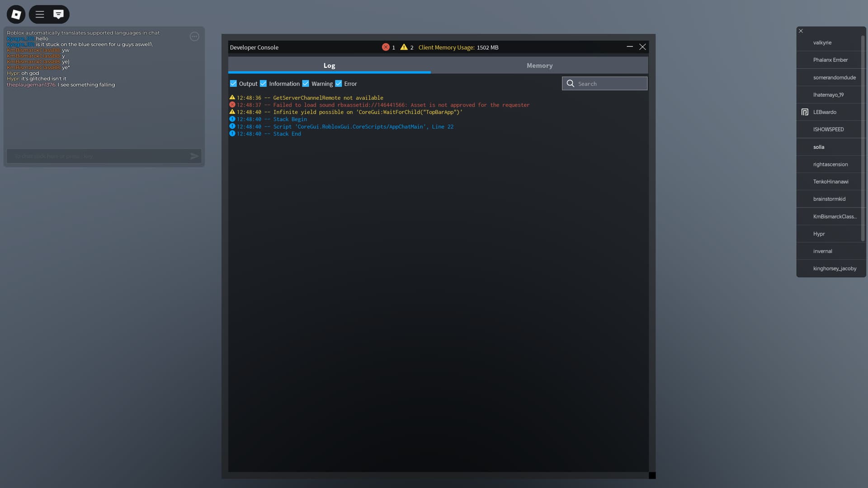Click the red error count icon

point(386,47)
